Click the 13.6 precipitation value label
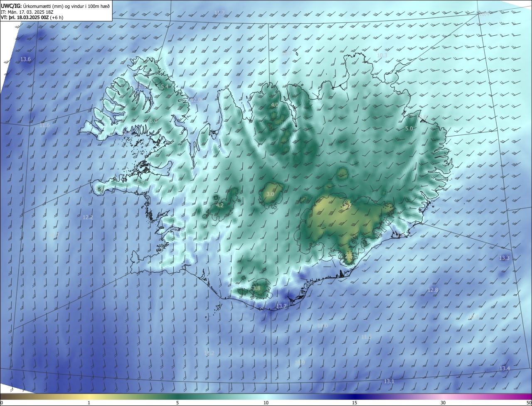The height and width of the screenshot is (406, 532). tap(26, 59)
